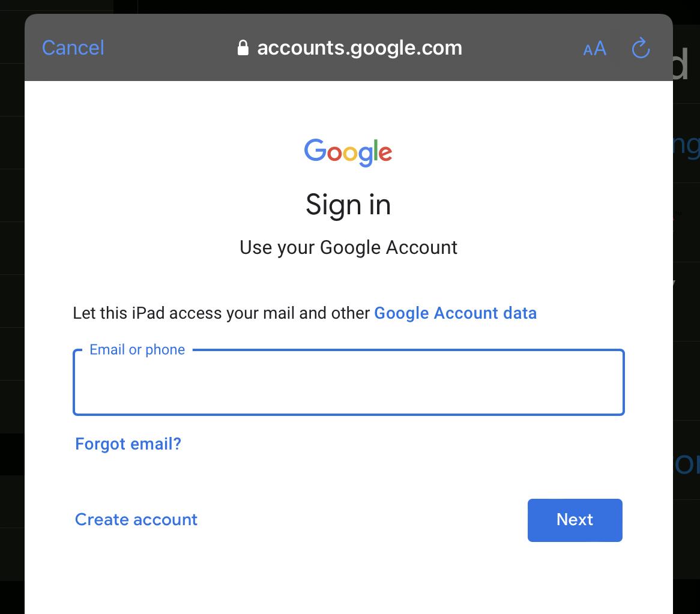Click the partially hidden blue 'ng' text behind the sheet
Viewport: 700px width, 614px height.
tap(687, 146)
